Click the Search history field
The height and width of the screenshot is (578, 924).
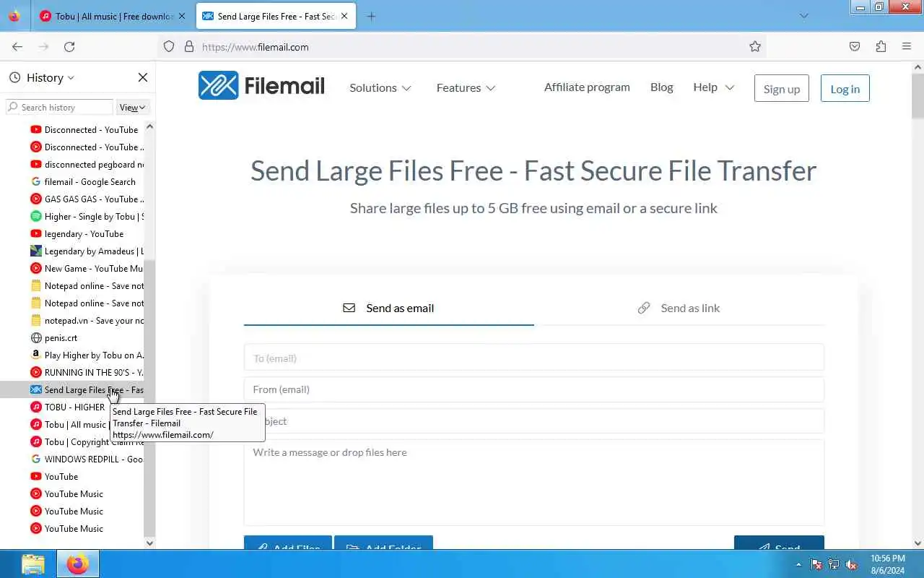(x=59, y=107)
